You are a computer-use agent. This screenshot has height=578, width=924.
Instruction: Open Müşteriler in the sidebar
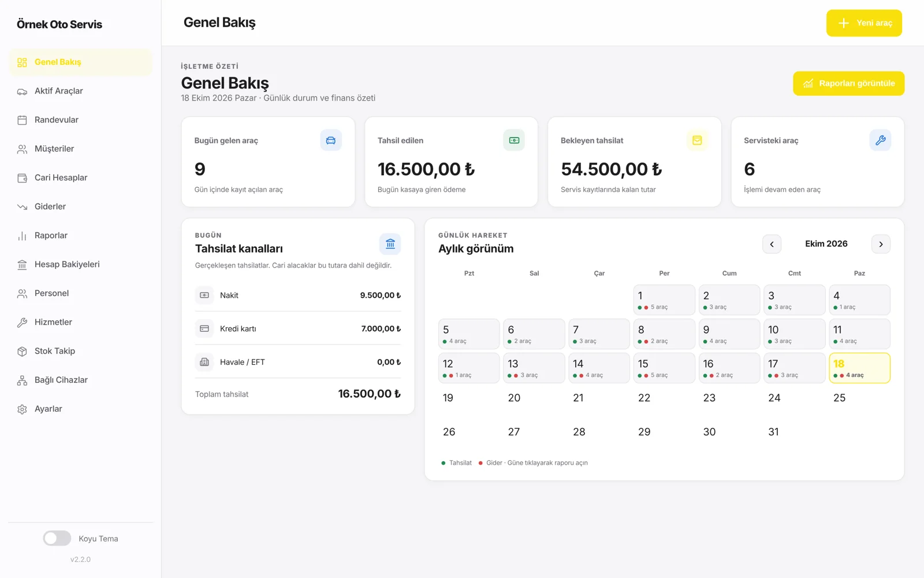tap(81, 149)
